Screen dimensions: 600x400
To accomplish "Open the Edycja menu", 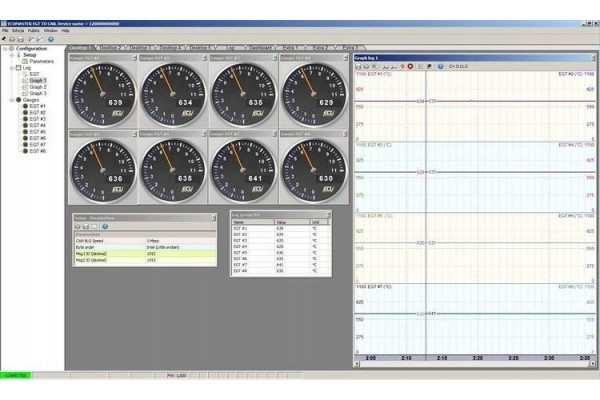I will tap(18, 31).
